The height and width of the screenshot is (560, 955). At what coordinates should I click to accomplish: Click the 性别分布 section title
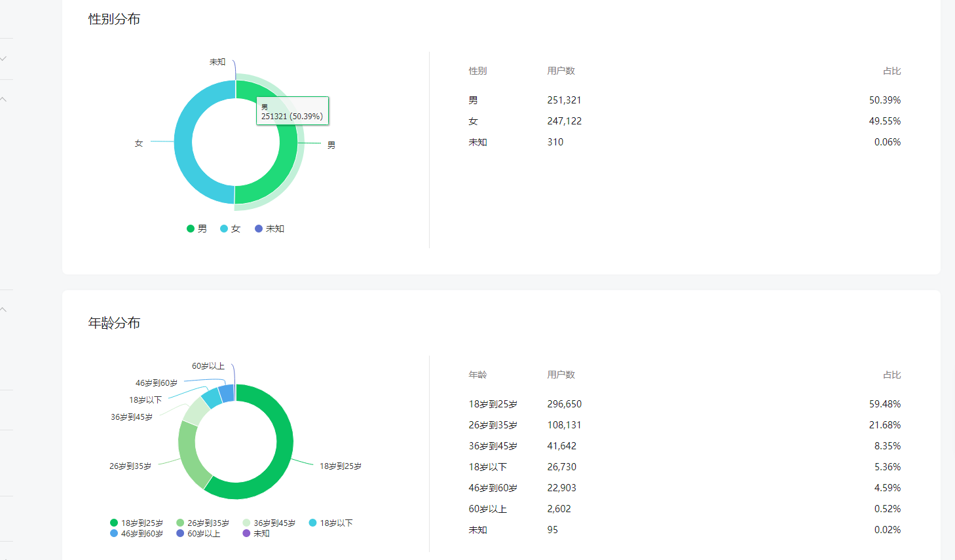[x=115, y=19]
